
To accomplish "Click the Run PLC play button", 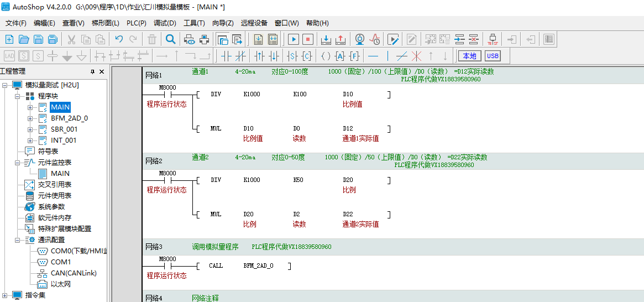I will pyautogui.click(x=293, y=39).
